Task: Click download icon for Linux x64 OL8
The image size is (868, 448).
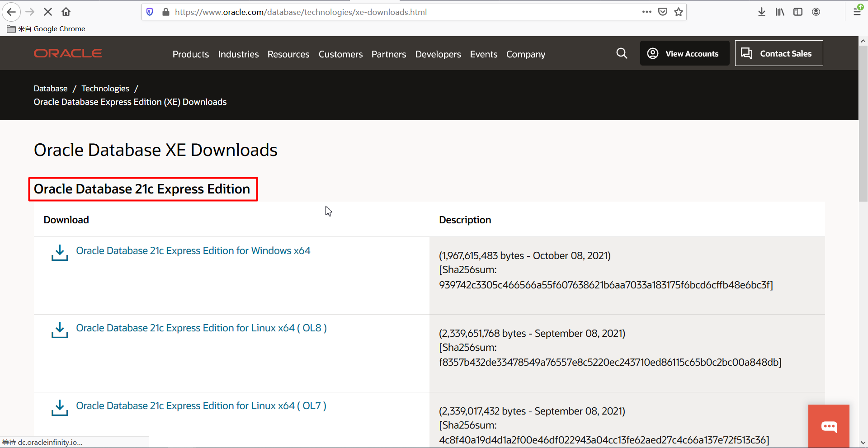Action: [60, 330]
